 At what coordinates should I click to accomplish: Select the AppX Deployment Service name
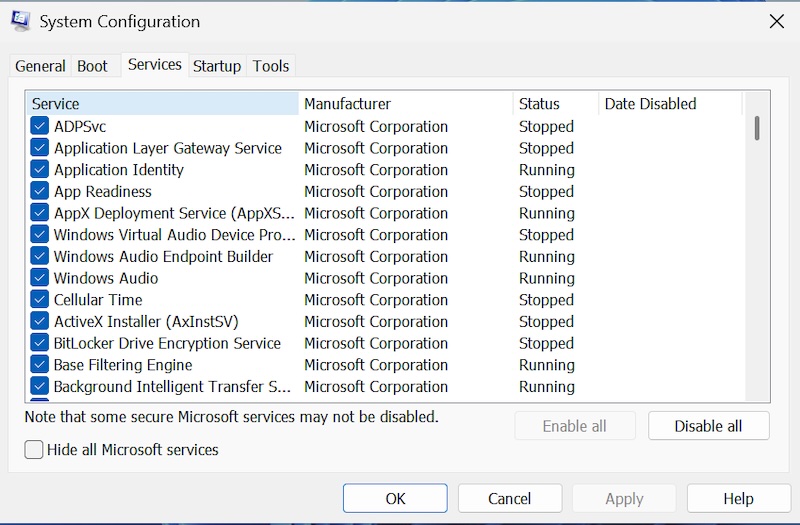174,213
